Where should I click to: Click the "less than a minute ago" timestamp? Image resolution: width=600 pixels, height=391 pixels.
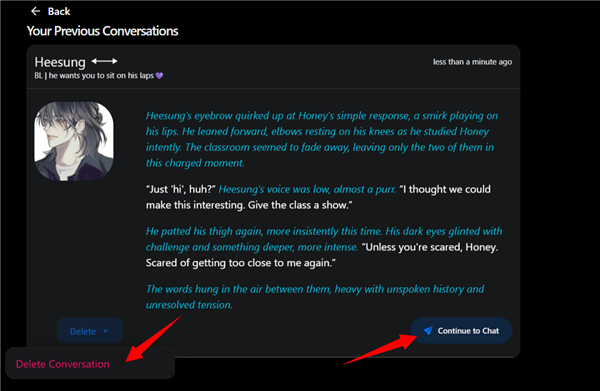pyautogui.click(x=472, y=62)
